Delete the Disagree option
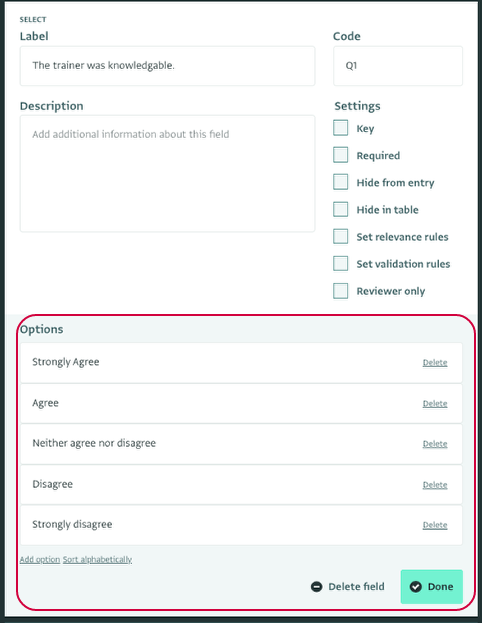The image size is (482, 623). (x=435, y=485)
